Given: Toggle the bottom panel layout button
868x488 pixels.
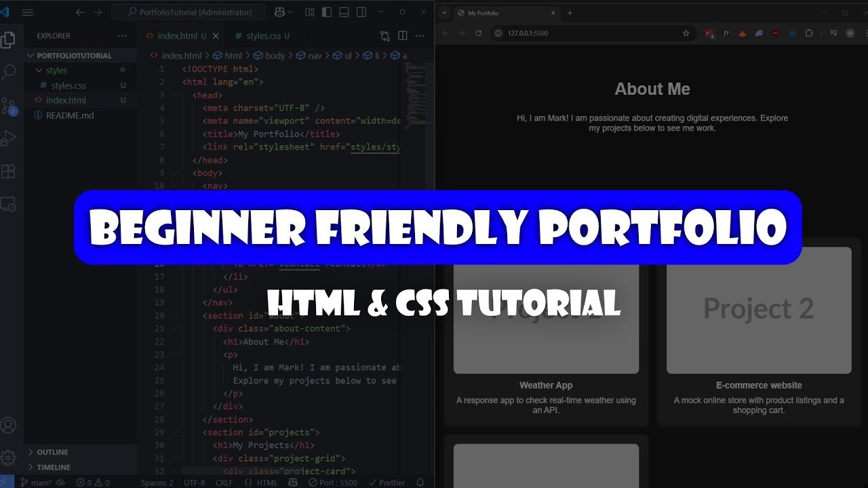Looking at the screenshot, I should [344, 12].
